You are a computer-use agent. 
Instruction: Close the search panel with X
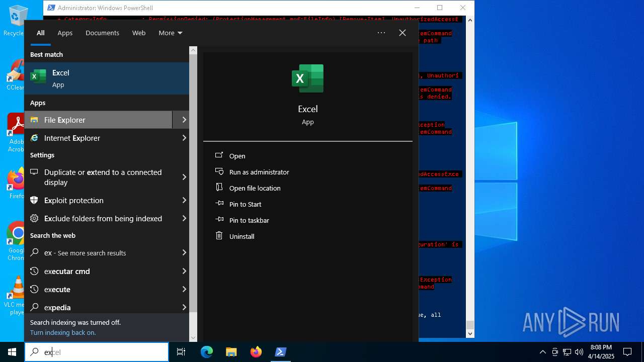tap(403, 33)
